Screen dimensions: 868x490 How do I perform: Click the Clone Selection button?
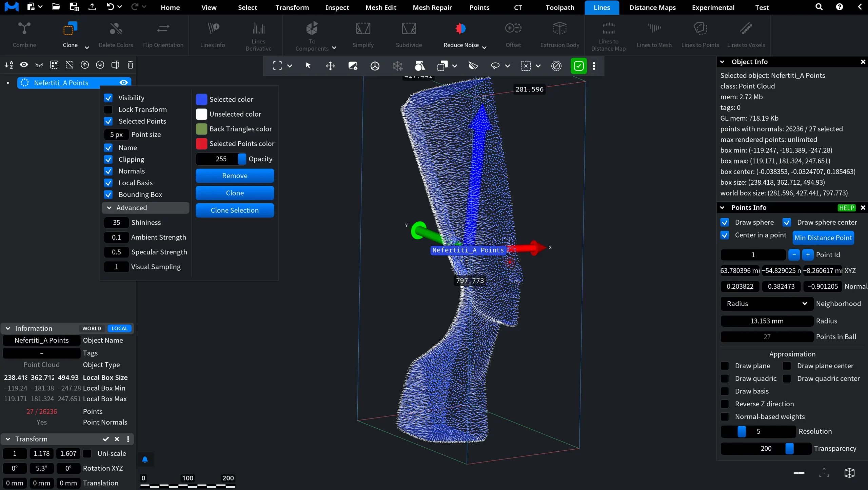[235, 210]
